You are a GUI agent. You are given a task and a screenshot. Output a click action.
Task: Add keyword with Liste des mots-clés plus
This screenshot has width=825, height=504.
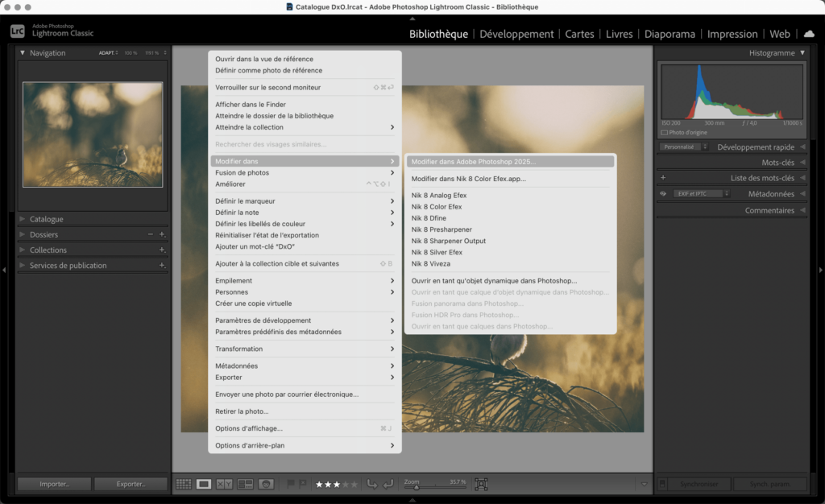point(663,178)
